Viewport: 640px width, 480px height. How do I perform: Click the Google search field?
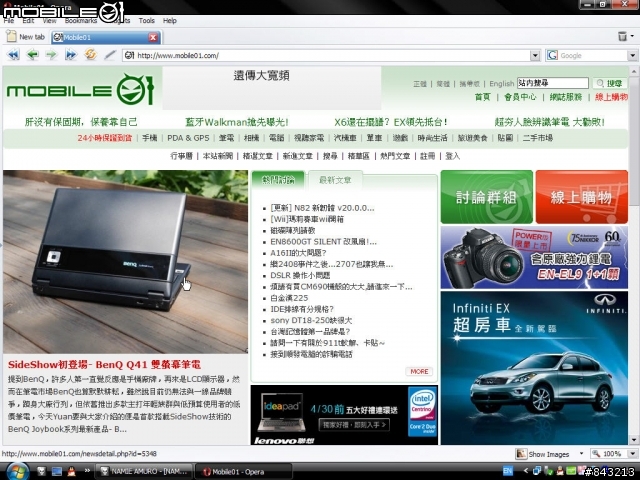click(592, 56)
